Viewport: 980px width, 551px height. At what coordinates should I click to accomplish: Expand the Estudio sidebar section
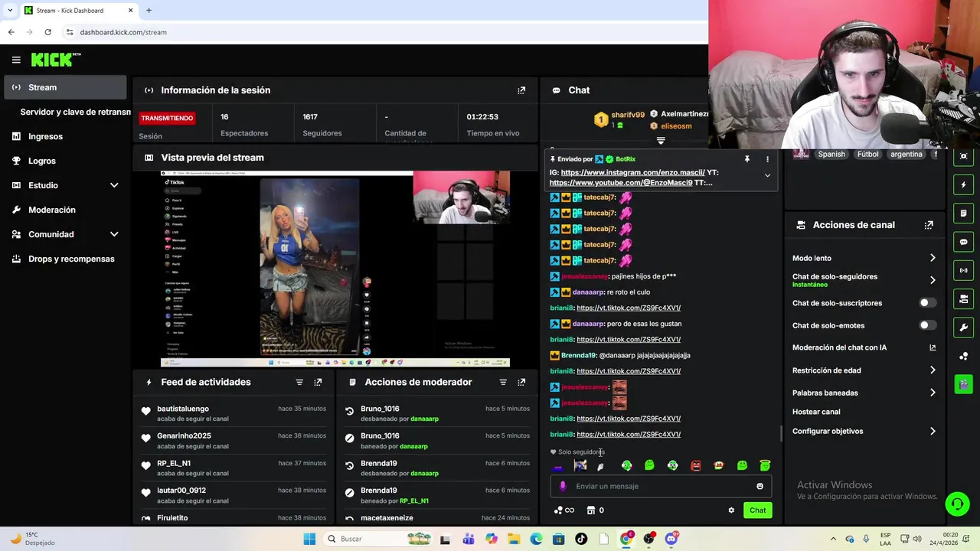point(114,185)
